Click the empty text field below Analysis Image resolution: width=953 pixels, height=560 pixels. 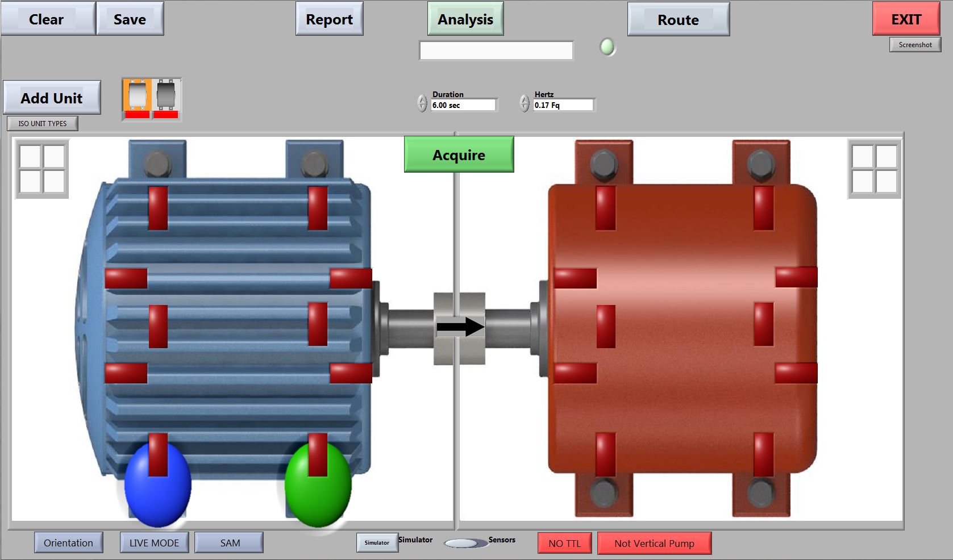tap(496, 51)
